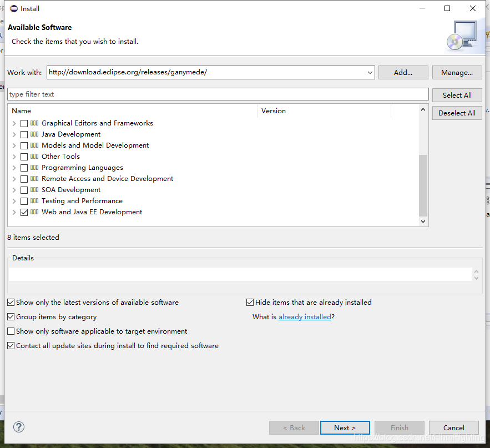The height and width of the screenshot is (448, 490).
Task: Click the Next > button
Action: tap(345, 427)
